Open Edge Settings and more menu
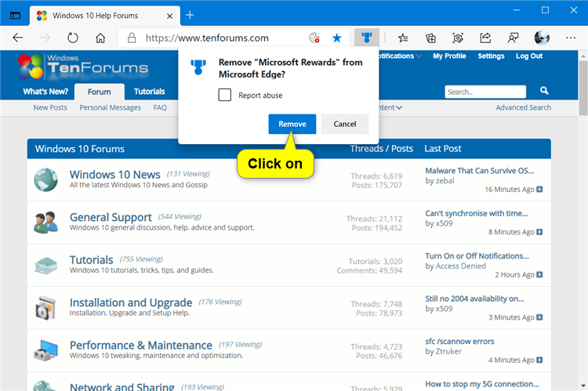The height and width of the screenshot is (391, 588). coord(571,38)
